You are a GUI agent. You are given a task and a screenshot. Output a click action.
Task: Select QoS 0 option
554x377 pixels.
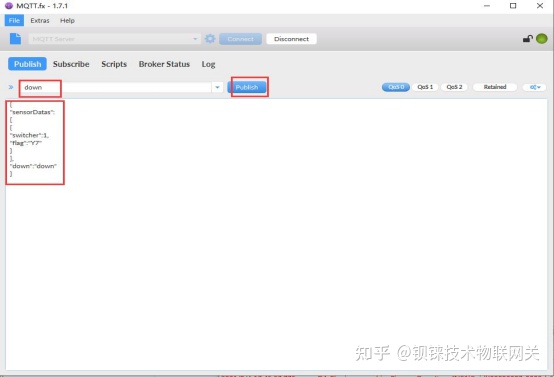coord(396,87)
